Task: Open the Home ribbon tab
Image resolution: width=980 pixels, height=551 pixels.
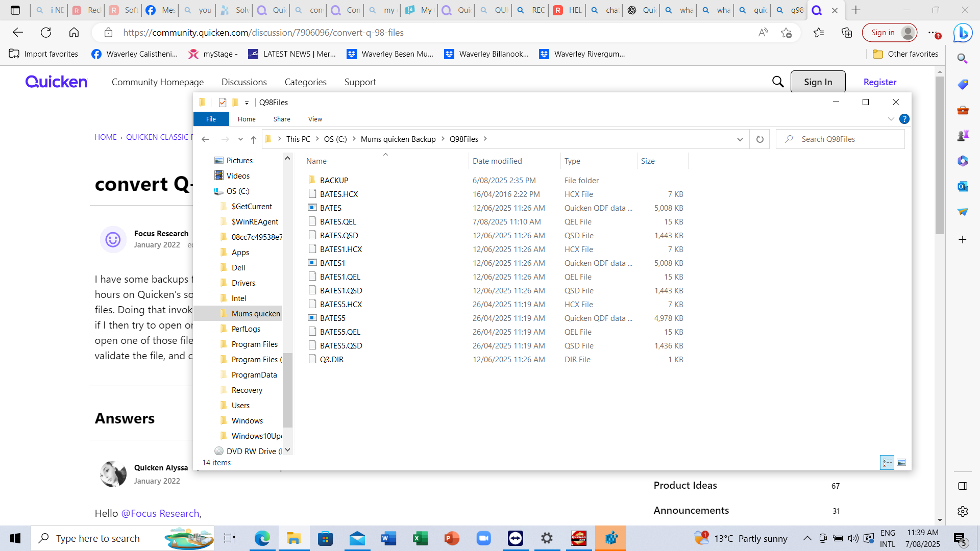Action: [247, 119]
